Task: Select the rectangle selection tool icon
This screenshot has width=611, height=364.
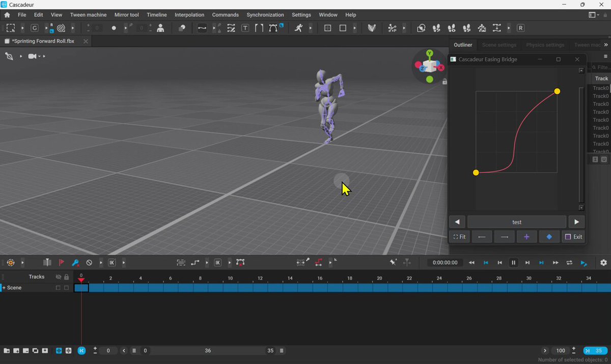Action: click(x=11, y=28)
